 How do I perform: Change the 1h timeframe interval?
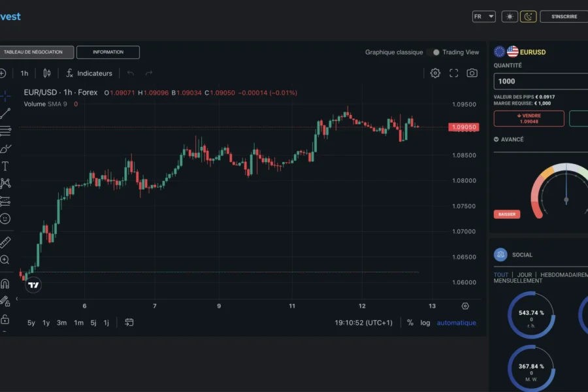pyautogui.click(x=24, y=74)
